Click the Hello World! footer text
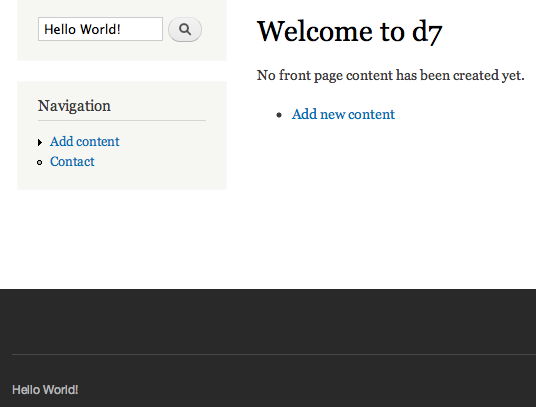The image size is (536, 407). [45, 390]
